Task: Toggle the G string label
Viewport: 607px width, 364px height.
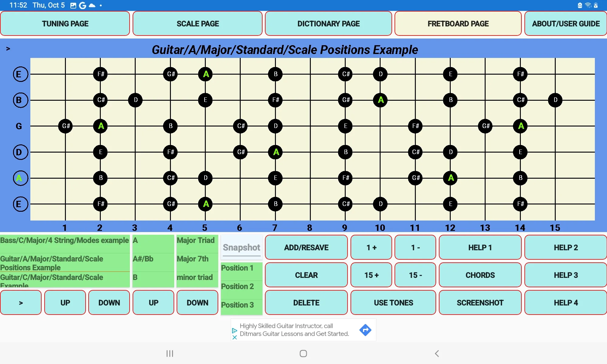Action: [x=19, y=126]
